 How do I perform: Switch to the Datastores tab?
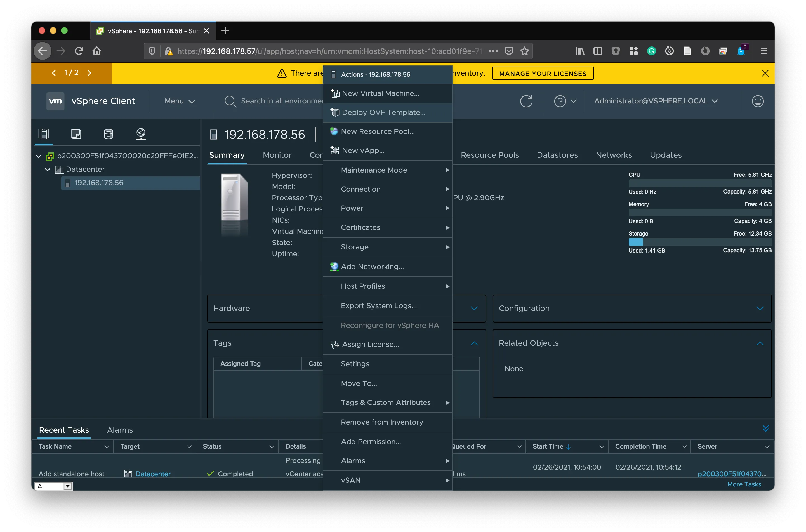pyautogui.click(x=557, y=155)
